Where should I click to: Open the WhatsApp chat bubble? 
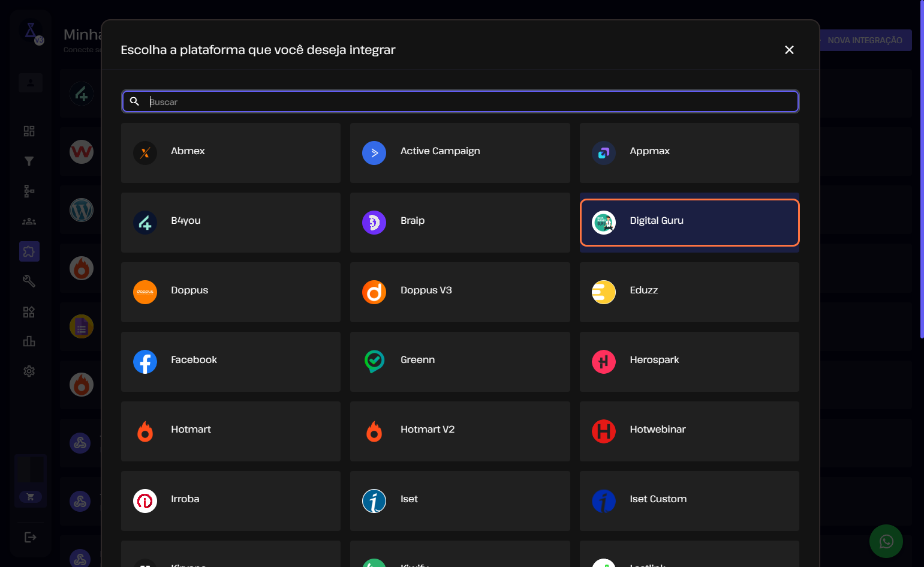[886, 541]
